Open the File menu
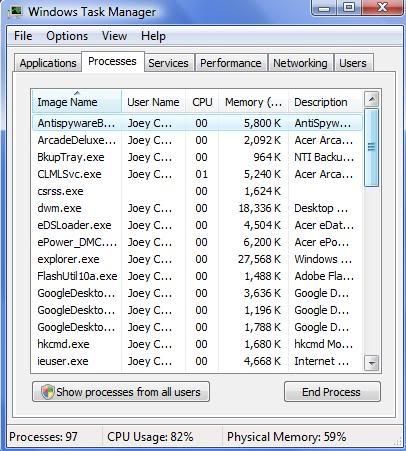406x451 pixels. [23, 36]
